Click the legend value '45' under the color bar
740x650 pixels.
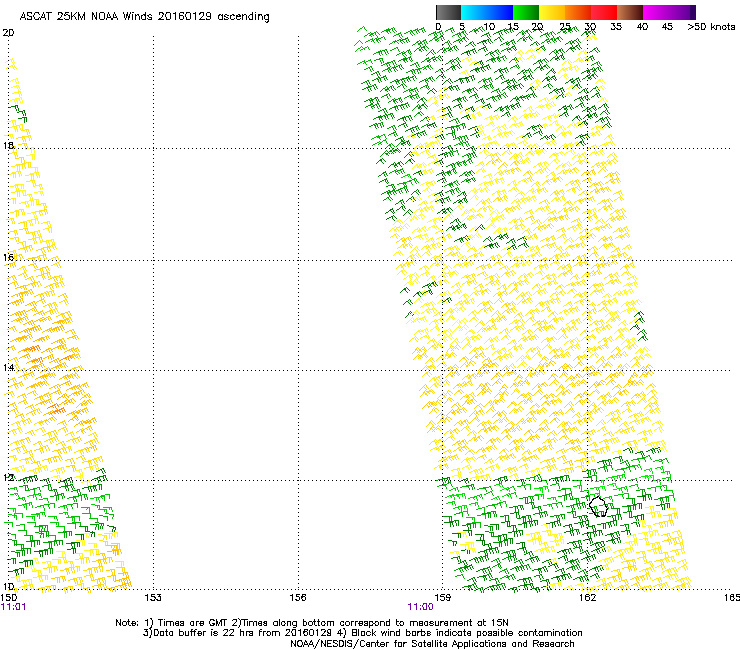click(667, 27)
